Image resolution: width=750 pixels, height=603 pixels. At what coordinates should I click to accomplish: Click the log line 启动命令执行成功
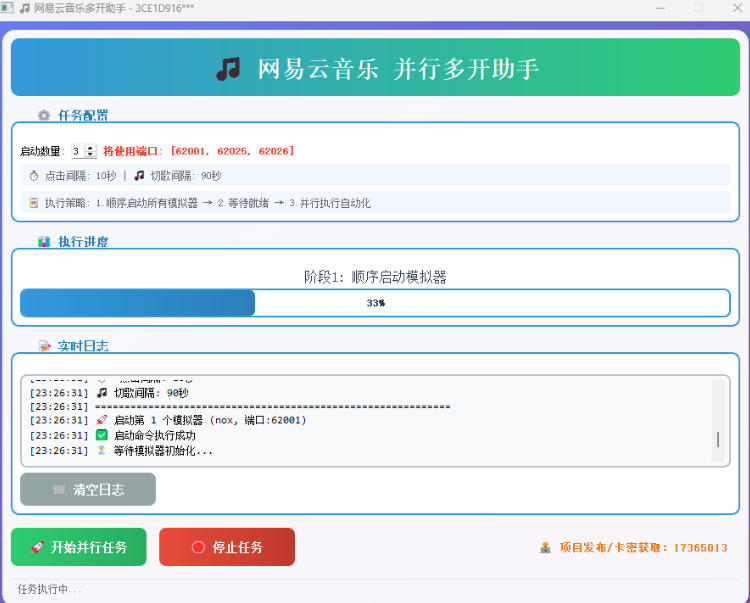pyautogui.click(x=112, y=435)
